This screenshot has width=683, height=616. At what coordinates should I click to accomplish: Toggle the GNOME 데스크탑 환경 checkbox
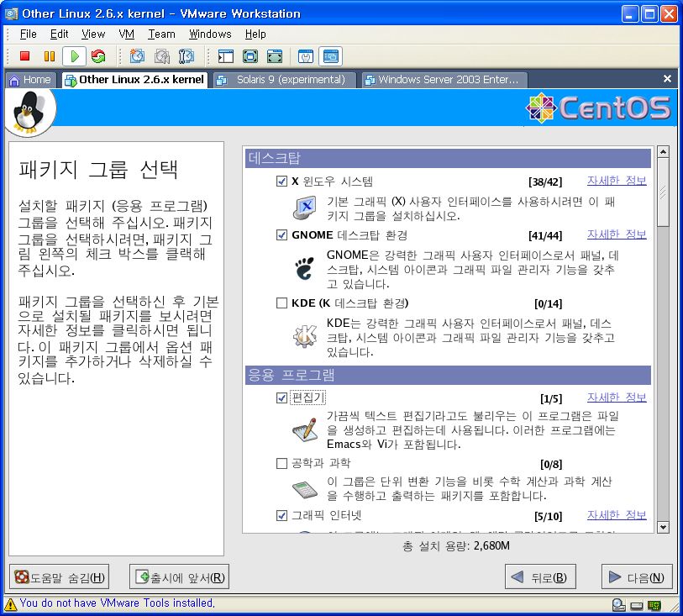point(281,235)
